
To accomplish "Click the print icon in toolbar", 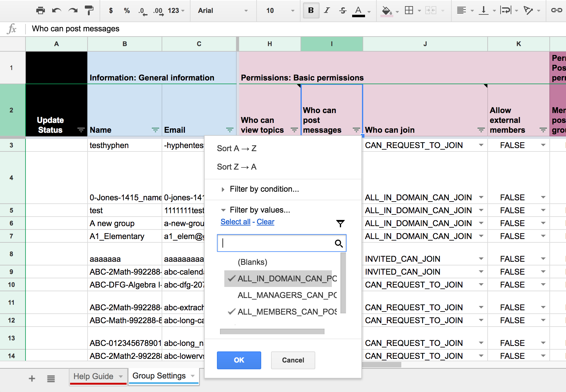I will tap(40, 11).
